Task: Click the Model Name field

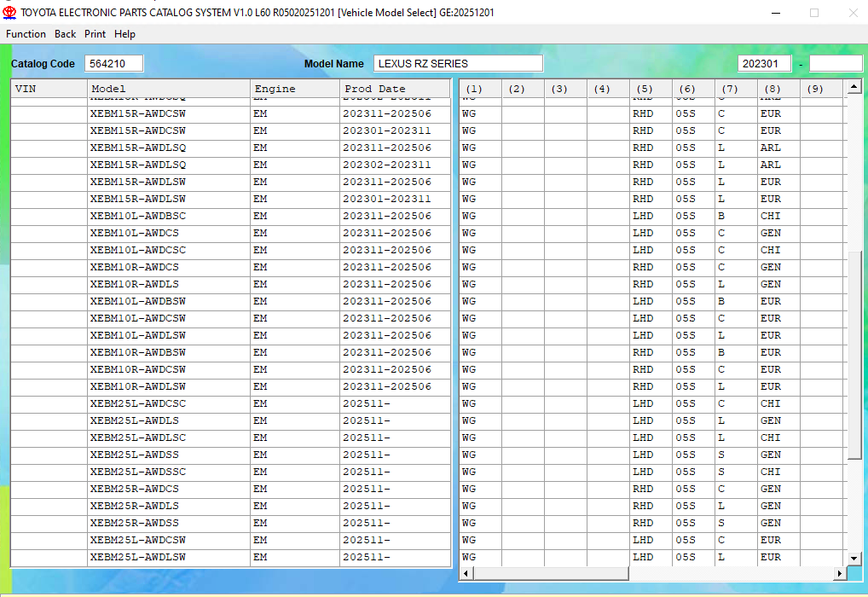Action: 458,64
